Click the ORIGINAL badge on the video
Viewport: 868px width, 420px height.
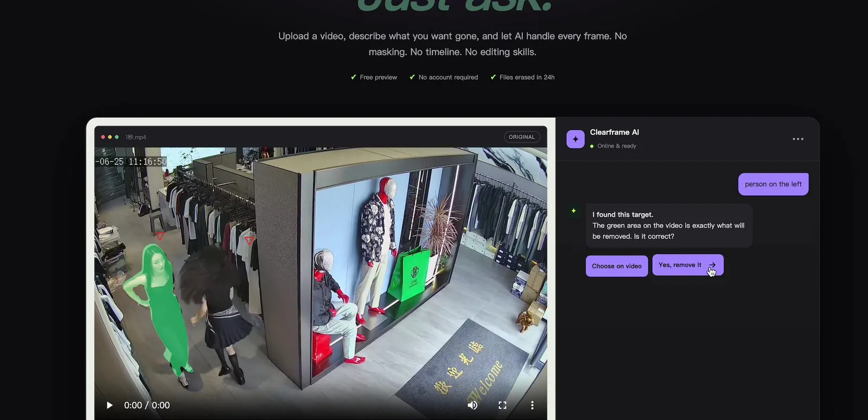[522, 137]
